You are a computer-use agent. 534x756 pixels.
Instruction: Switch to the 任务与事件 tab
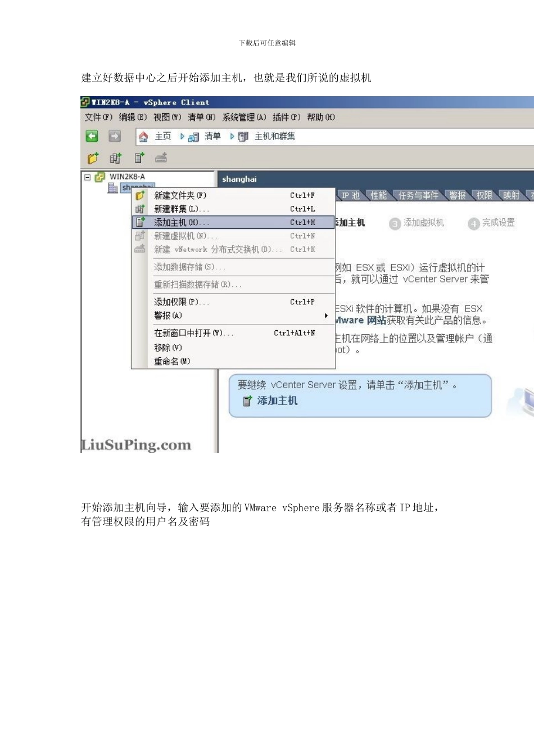(x=418, y=195)
